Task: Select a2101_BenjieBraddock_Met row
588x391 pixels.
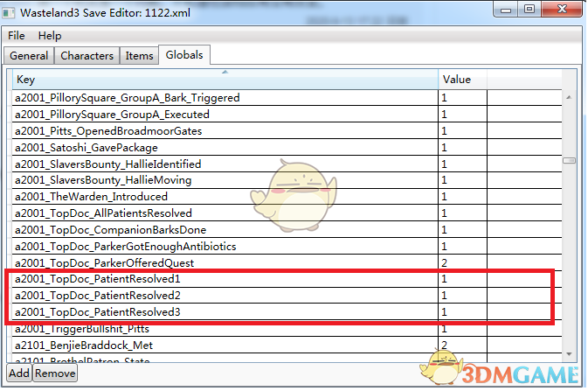Action: point(287,346)
